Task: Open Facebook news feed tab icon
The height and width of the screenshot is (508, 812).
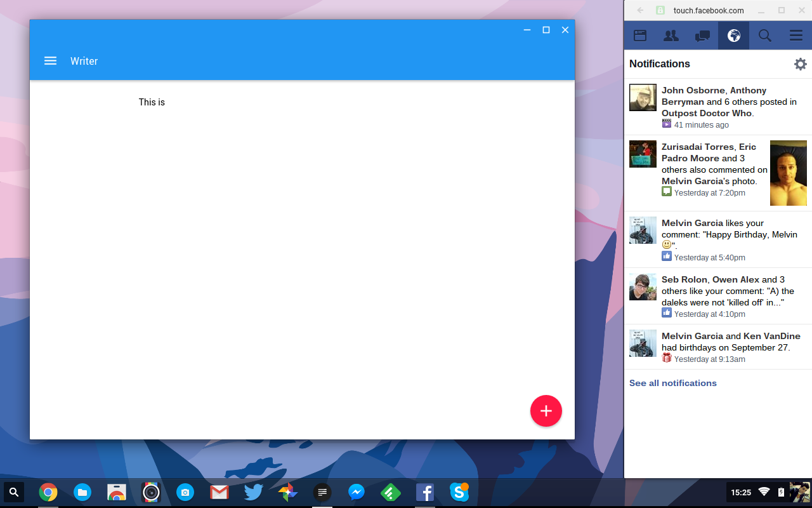Action: point(640,36)
